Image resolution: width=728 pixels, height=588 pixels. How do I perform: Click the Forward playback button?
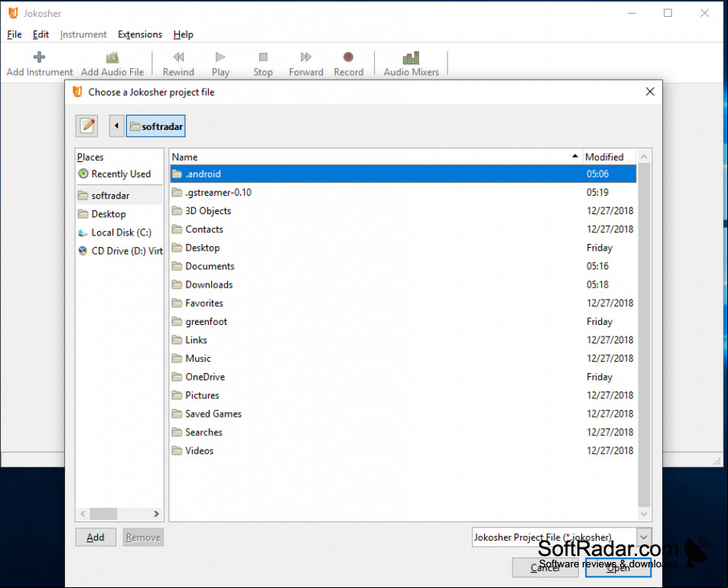(306, 63)
